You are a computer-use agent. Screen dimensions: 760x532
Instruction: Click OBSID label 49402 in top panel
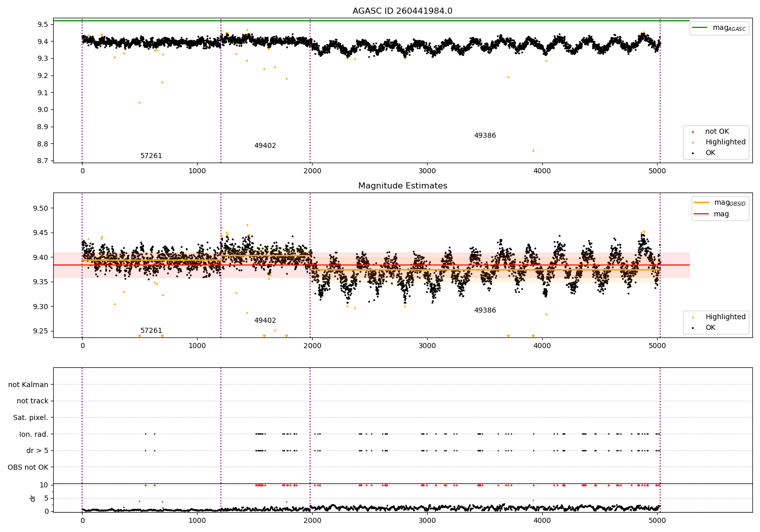point(265,146)
